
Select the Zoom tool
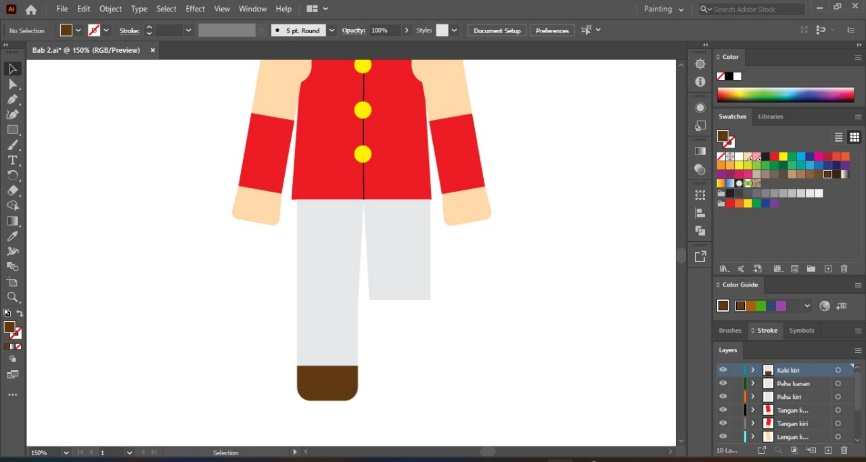tap(12, 298)
